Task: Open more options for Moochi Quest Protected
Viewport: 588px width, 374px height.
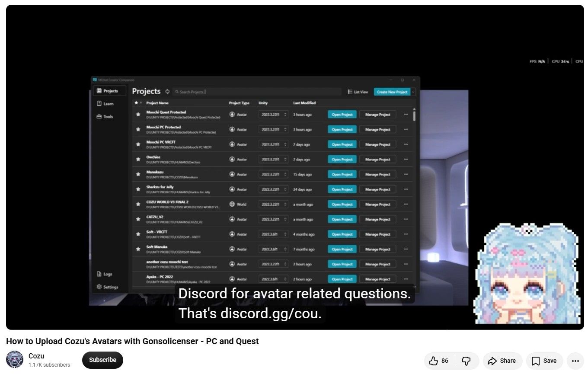Action: (406, 115)
